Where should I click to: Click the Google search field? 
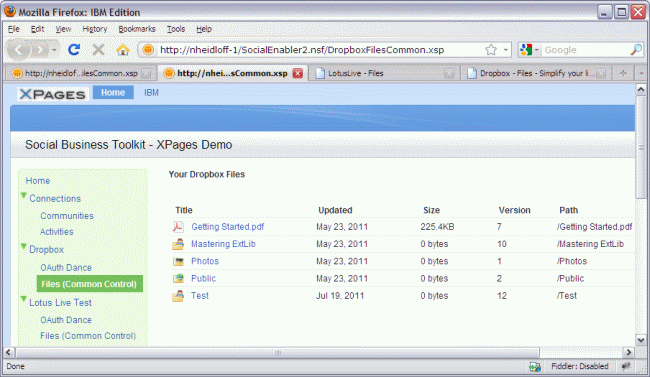(585, 50)
